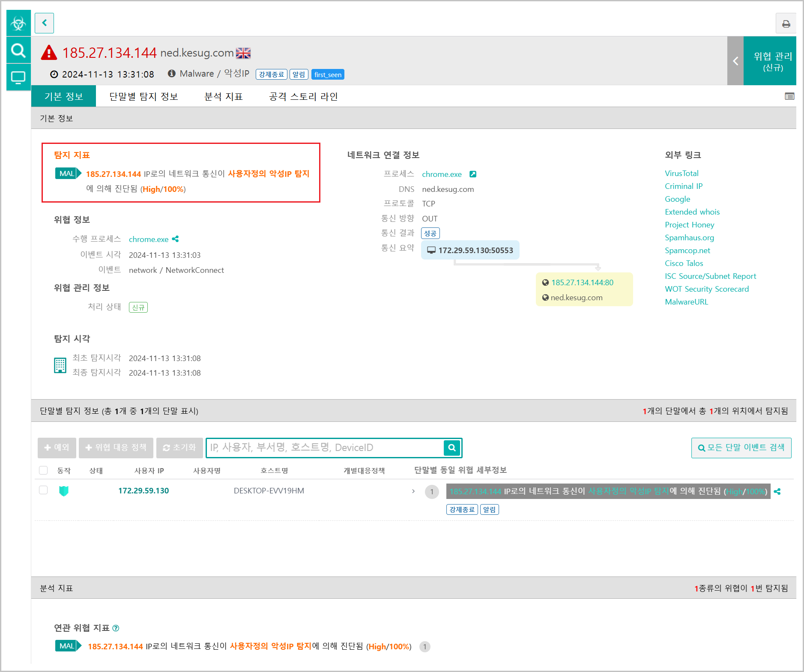Click ned.kesug.com in the yellow box
Viewport: 804px width, 672px height.
coord(577,298)
